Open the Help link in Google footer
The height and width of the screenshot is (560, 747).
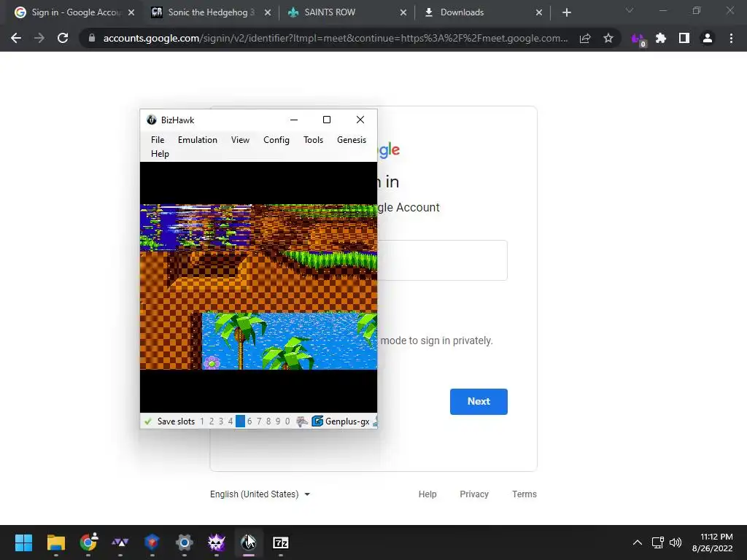tap(427, 494)
